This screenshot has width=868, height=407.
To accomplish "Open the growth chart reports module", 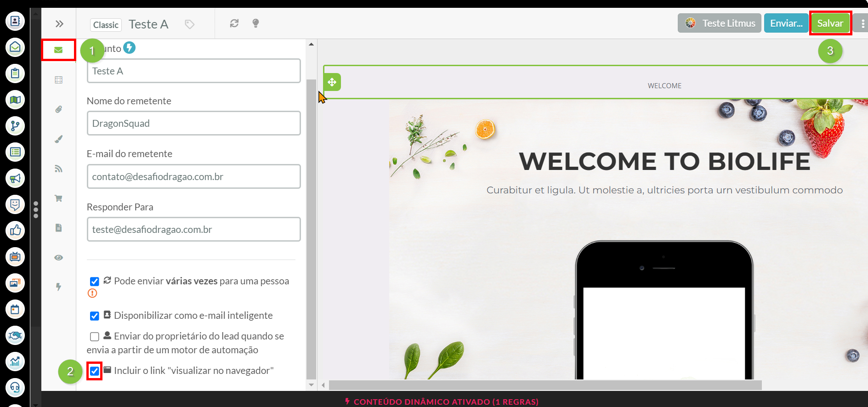I will [x=15, y=362].
